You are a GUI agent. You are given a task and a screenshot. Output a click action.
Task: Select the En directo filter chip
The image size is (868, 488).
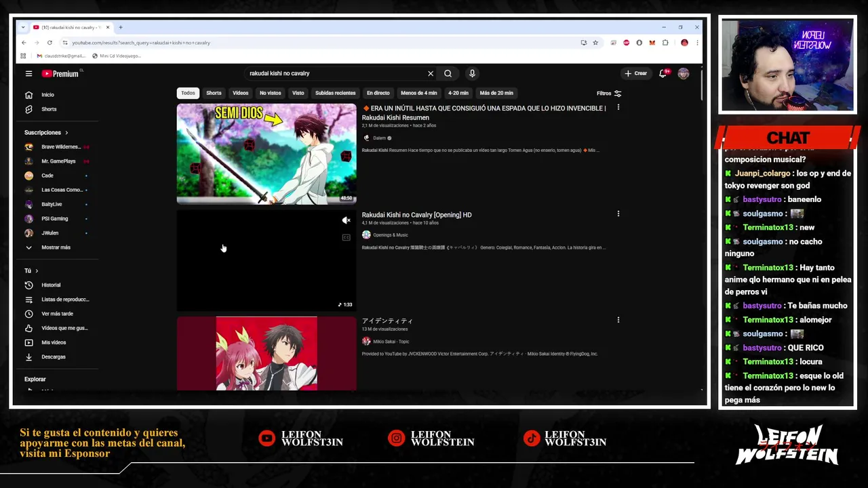coord(378,93)
